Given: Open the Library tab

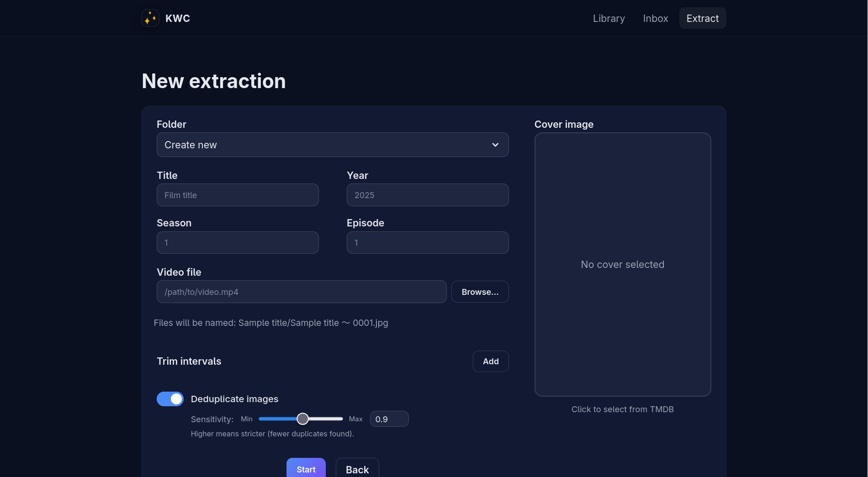Looking at the screenshot, I should tap(609, 18).
